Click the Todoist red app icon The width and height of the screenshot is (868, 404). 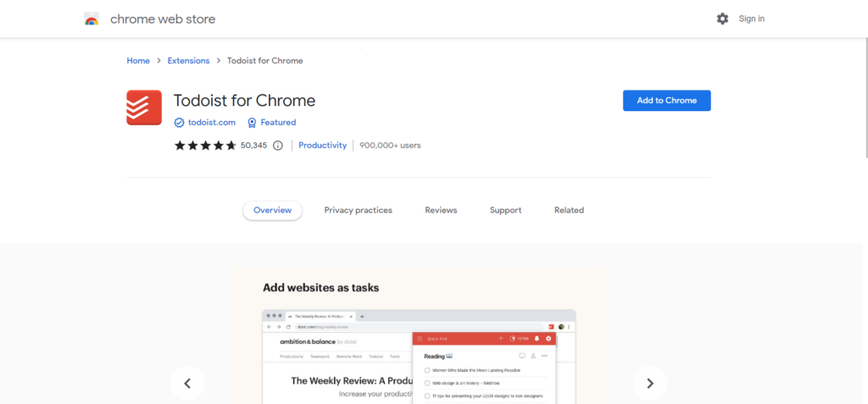[x=144, y=108]
